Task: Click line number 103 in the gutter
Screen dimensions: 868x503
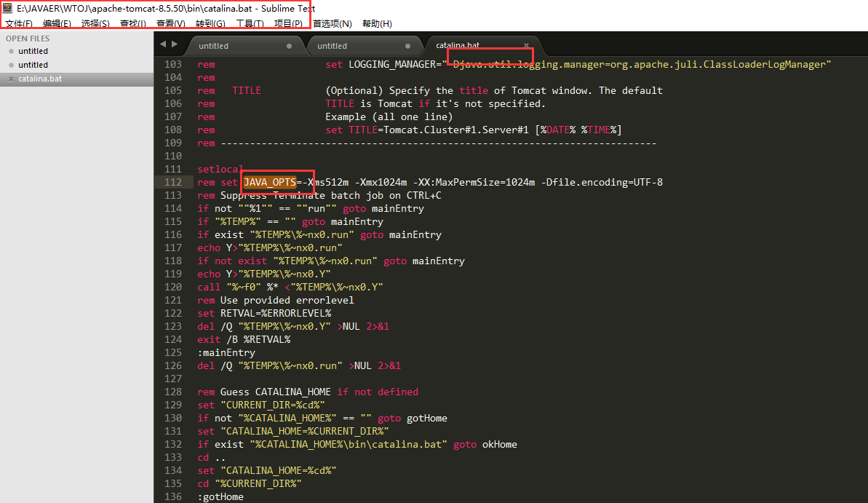Action: pyautogui.click(x=173, y=64)
